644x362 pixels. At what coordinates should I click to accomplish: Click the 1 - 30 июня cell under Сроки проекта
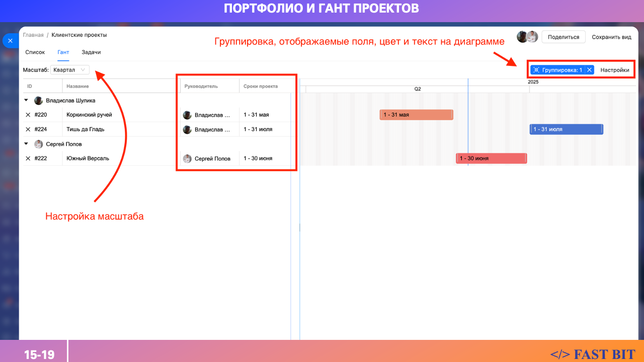tap(258, 158)
